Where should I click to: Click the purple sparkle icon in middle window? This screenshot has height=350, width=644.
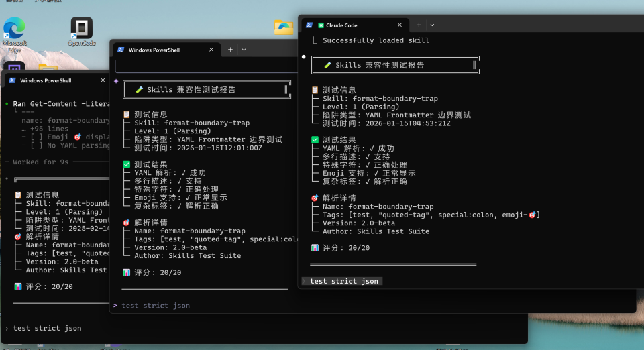(116, 81)
